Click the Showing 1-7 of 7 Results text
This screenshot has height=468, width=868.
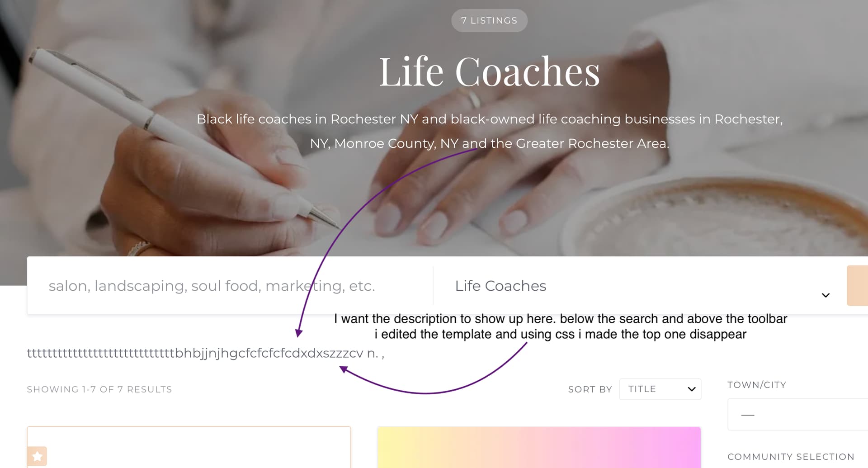click(99, 389)
